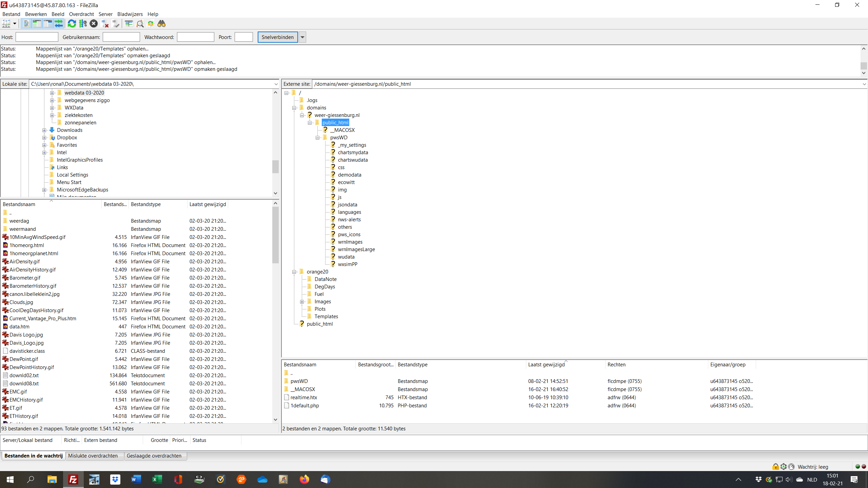Open the Lokale site path dropdown

(x=276, y=84)
